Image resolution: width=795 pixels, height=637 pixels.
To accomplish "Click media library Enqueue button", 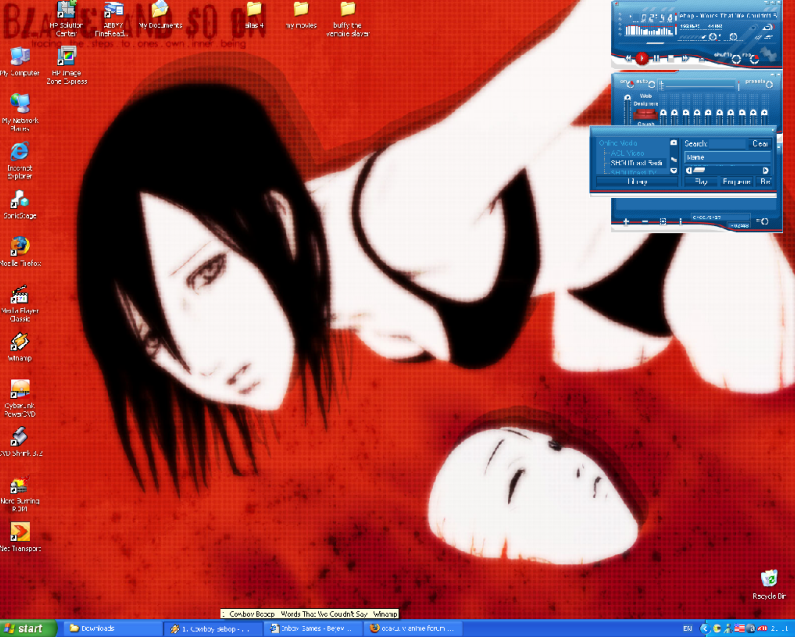I will pos(736,182).
